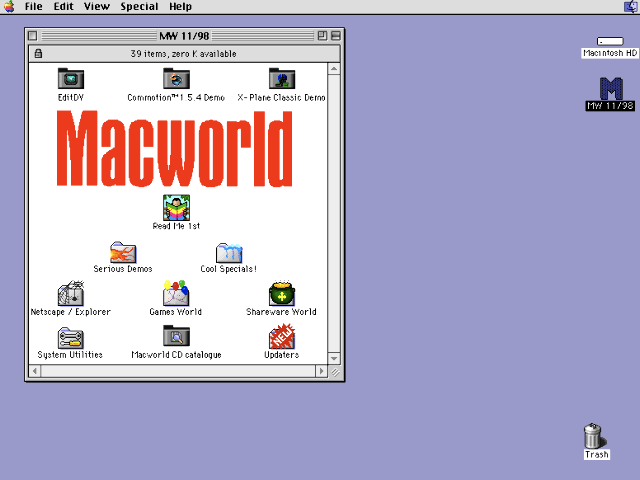Open the System Utilities folder
640x480 pixels.
71,338
